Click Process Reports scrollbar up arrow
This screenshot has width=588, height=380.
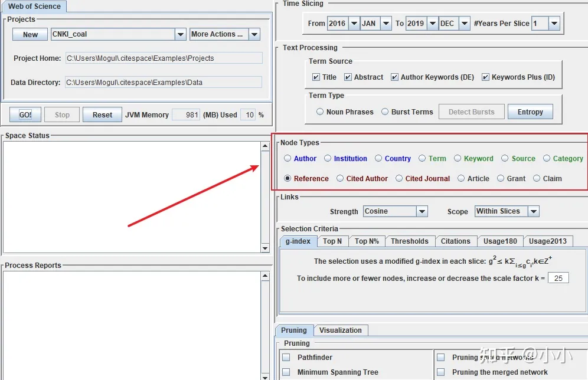(x=265, y=276)
